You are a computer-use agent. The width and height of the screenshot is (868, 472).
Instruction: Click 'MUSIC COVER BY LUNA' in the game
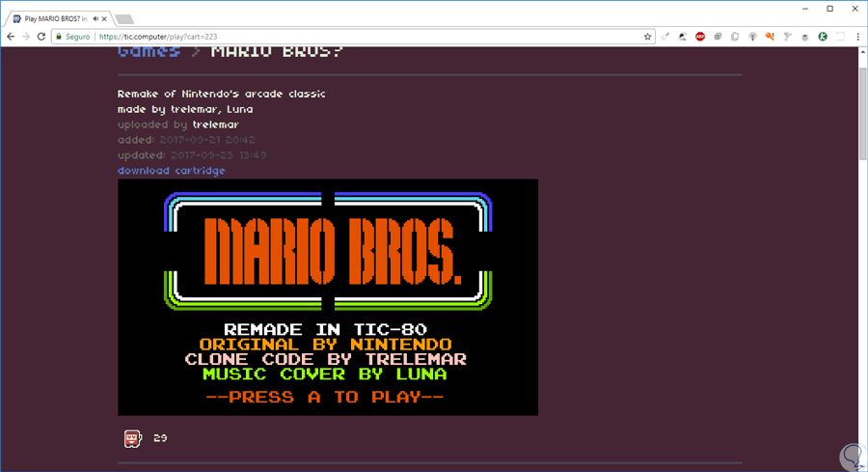pyautogui.click(x=324, y=374)
